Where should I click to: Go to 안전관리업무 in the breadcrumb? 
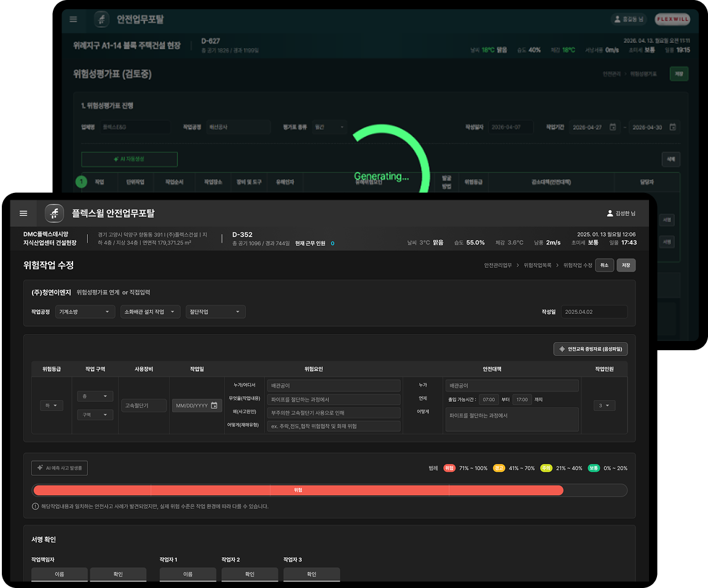coord(498,265)
